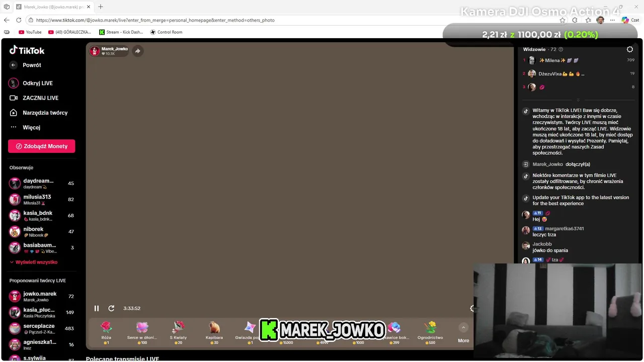Image resolution: width=644 pixels, height=362 pixels.
Task: Open browser settings ellipsis menu
Action: [612, 20]
